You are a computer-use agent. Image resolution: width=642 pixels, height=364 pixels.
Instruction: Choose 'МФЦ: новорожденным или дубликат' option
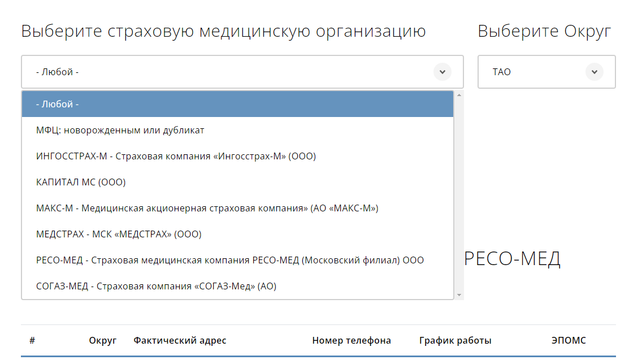[x=237, y=130]
